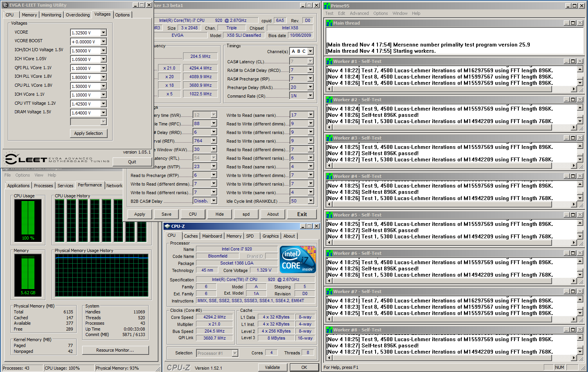Click the 'For Help, press F1' status text

tap(341, 367)
